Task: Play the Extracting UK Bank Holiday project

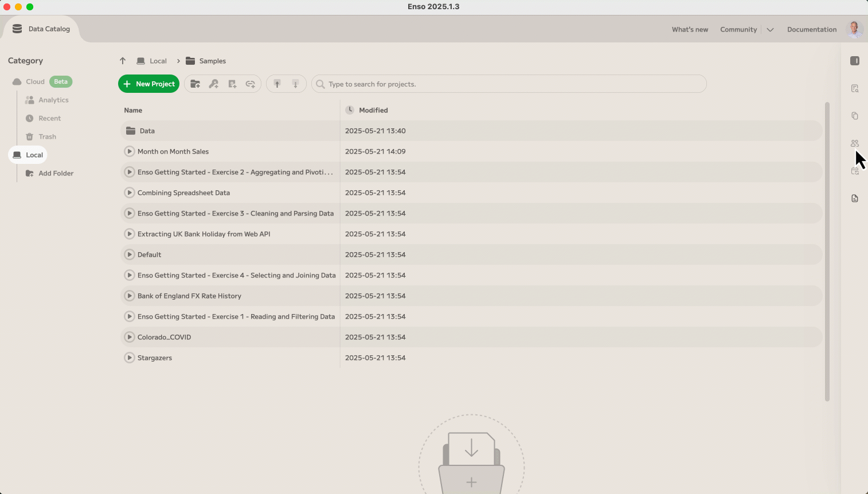Action: [130, 234]
